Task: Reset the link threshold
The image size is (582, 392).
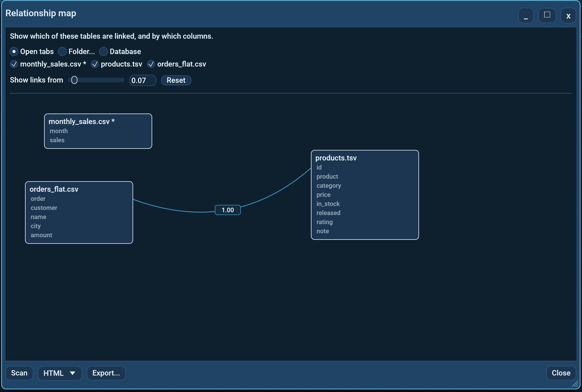Action: tap(176, 80)
